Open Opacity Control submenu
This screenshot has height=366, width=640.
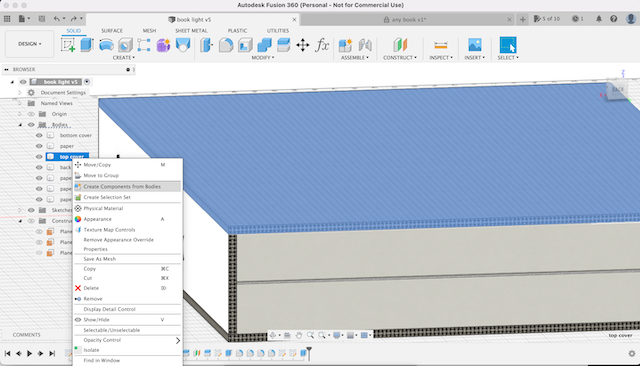[x=127, y=340]
